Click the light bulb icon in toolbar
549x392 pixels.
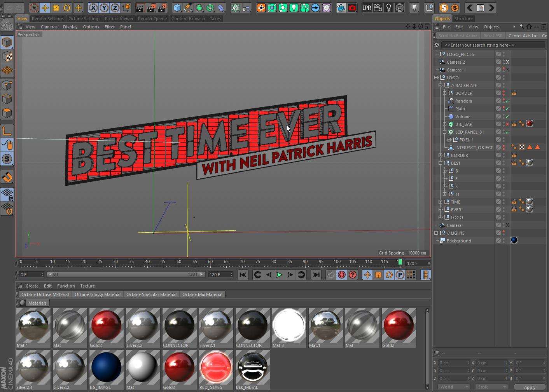coord(388,8)
